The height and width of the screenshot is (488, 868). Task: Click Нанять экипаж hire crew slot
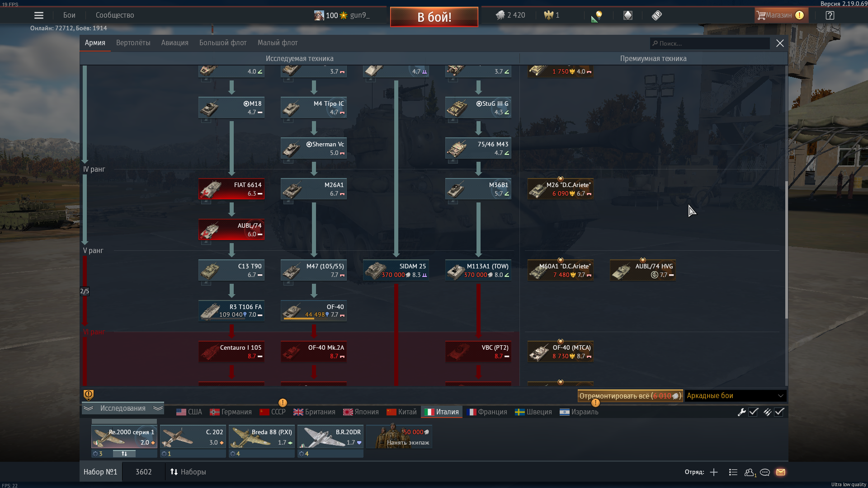click(x=399, y=436)
